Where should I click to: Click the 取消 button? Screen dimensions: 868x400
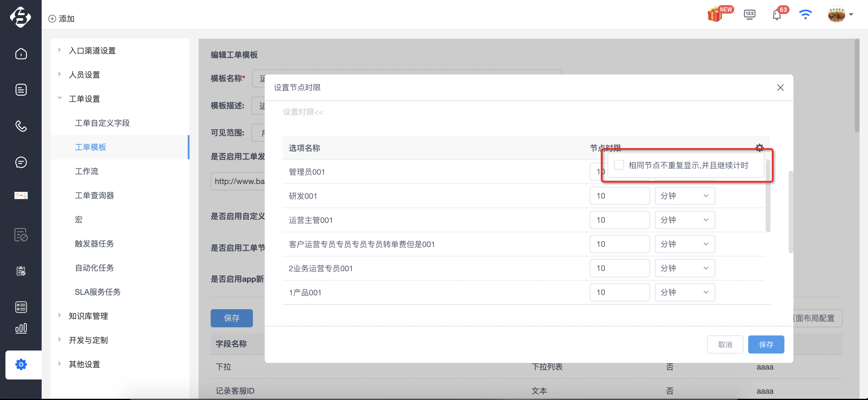[x=725, y=344]
